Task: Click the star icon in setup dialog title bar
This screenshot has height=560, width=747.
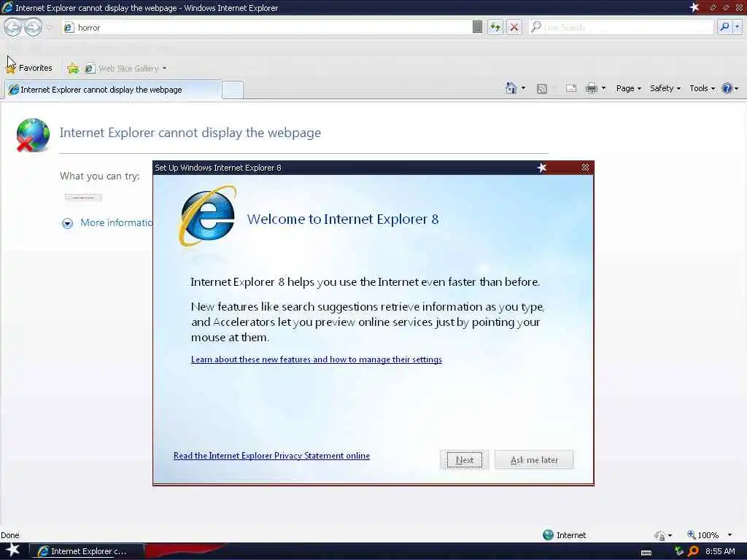Action: [x=542, y=168]
